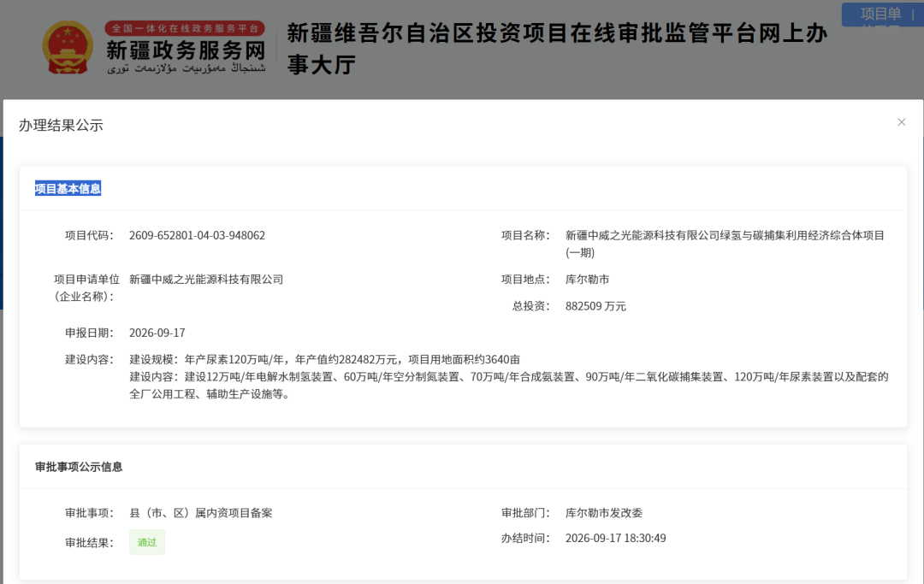Click the 审批事项 label

click(x=89, y=513)
